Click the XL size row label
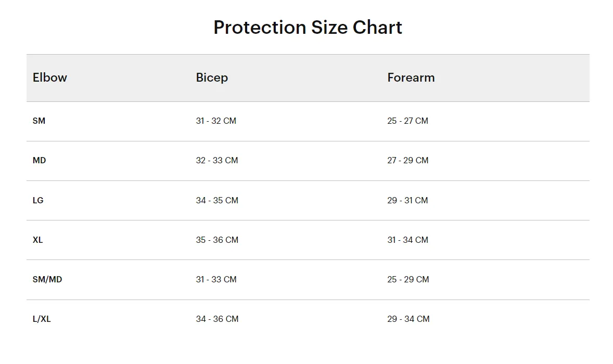The height and width of the screenshot is (364, 613). pos(37,240)
